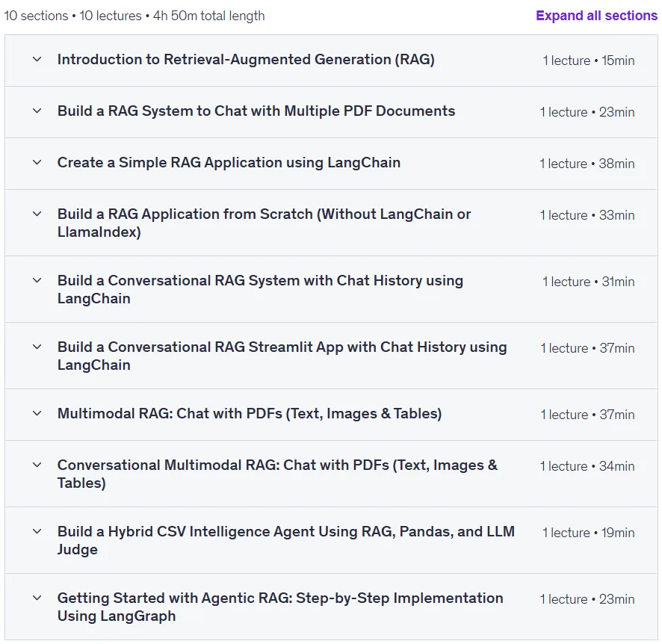Click the 1 lecture • 19min label

pos(589,533)
